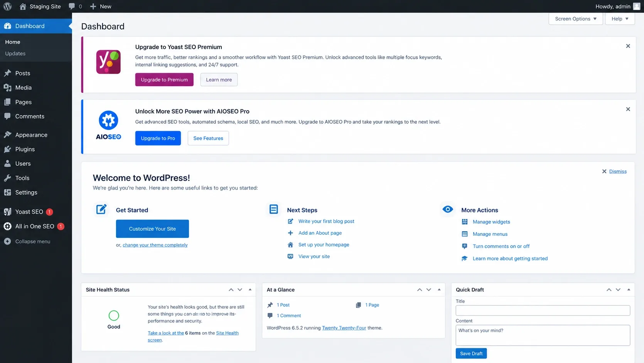Dismiss the Welcome to WordPress panel

point(614,171)
